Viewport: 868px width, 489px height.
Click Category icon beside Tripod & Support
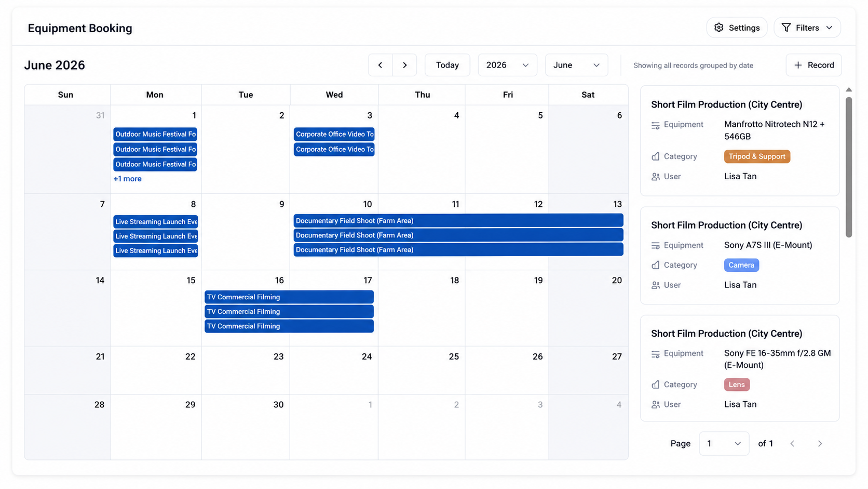(656, 156)
